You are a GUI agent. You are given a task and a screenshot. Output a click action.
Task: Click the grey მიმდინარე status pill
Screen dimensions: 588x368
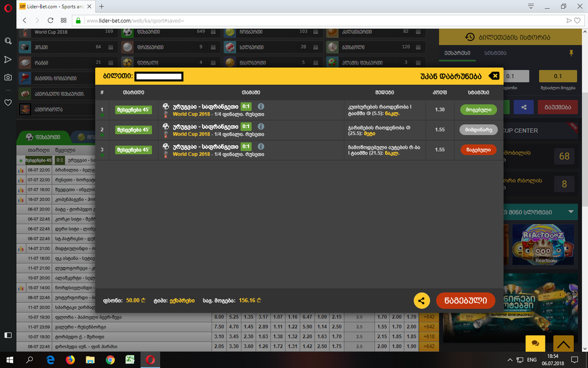click(478, 129)
